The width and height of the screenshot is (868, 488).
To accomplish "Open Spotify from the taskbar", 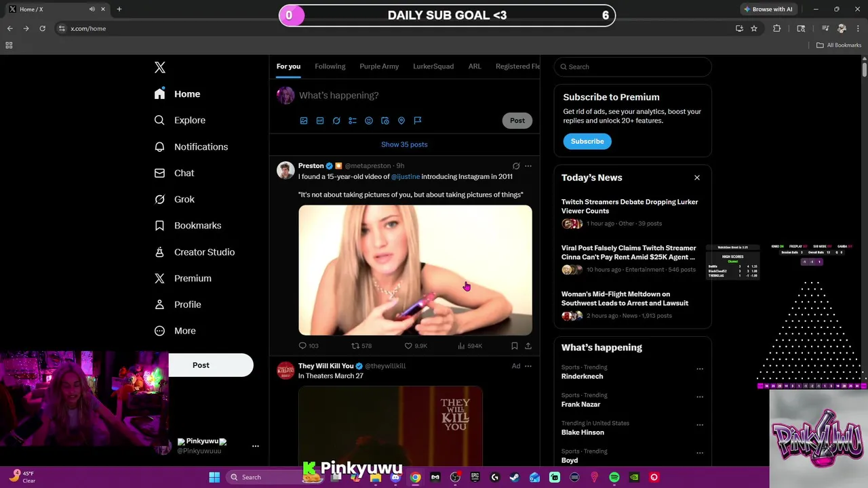I will [x=614, y=477].
